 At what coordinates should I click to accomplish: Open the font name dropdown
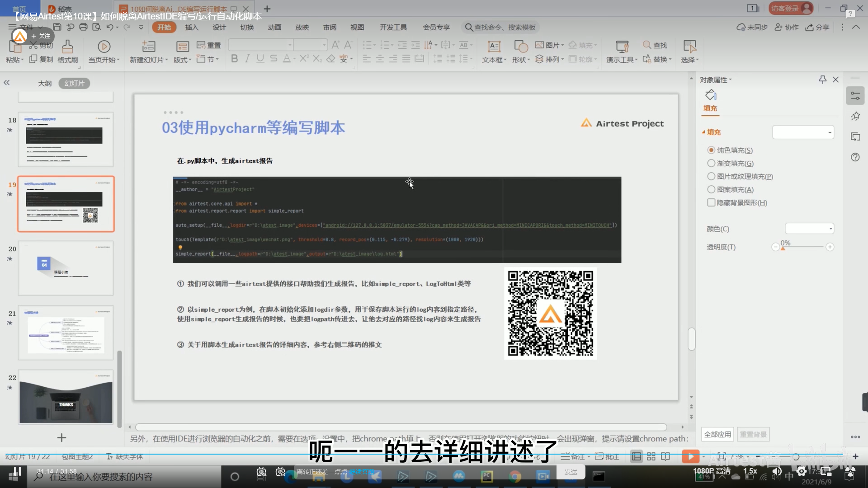point(261,45)
